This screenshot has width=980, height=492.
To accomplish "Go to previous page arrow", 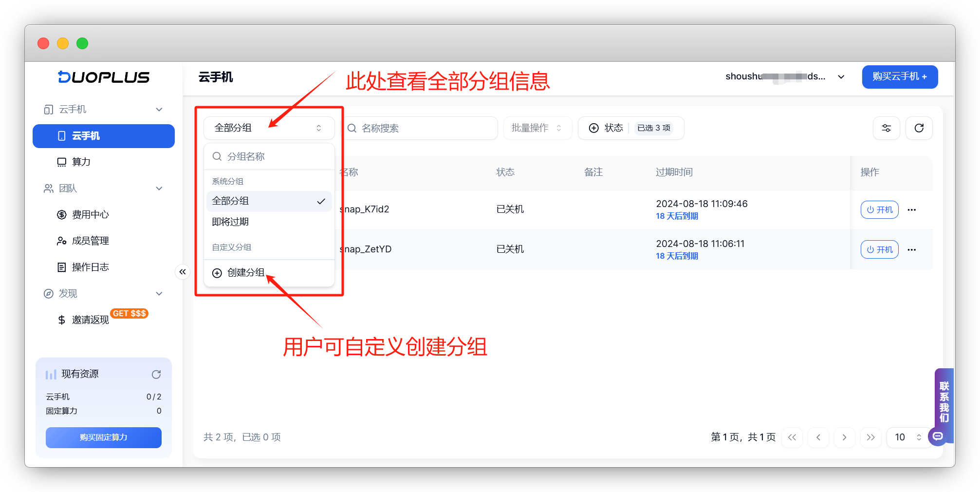I will pyautogui.click(x=818, y=437).
